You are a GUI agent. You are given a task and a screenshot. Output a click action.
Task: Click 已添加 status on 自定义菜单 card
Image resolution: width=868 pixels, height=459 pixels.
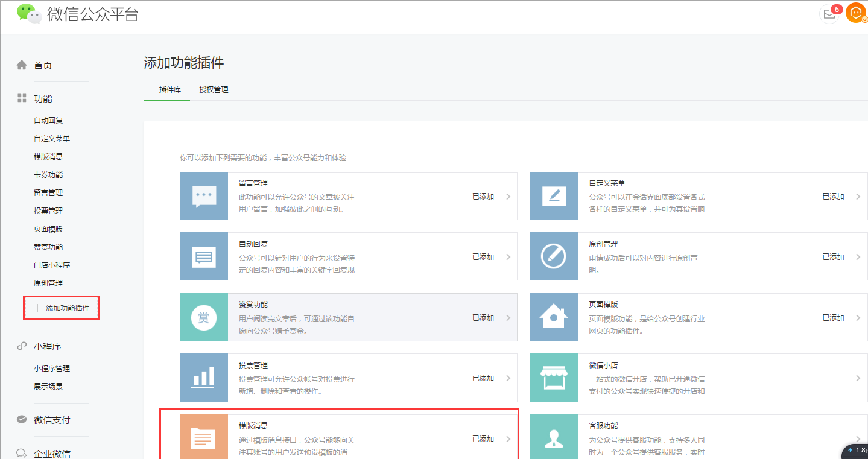coord(833,197)
